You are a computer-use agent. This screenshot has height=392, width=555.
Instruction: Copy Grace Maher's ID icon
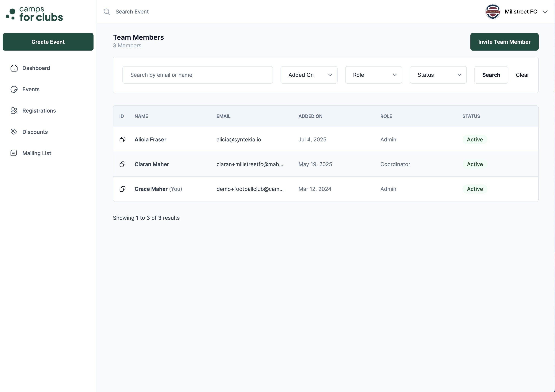click(x=122, y=189)
